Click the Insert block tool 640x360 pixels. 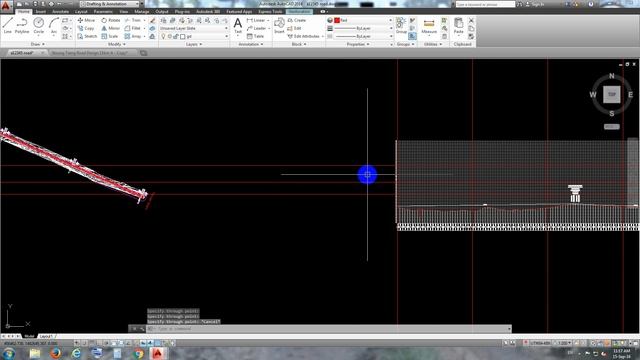pyautogui.click(x=279, y=25)
